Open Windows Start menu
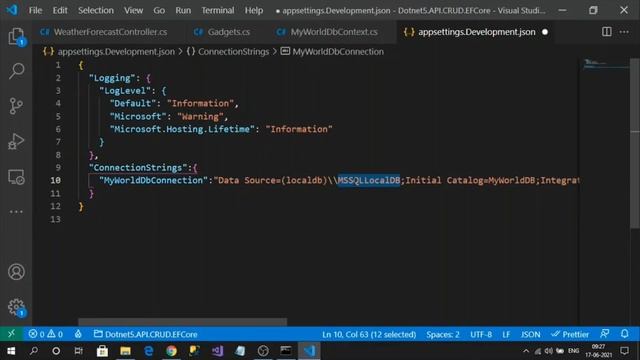 11,351
